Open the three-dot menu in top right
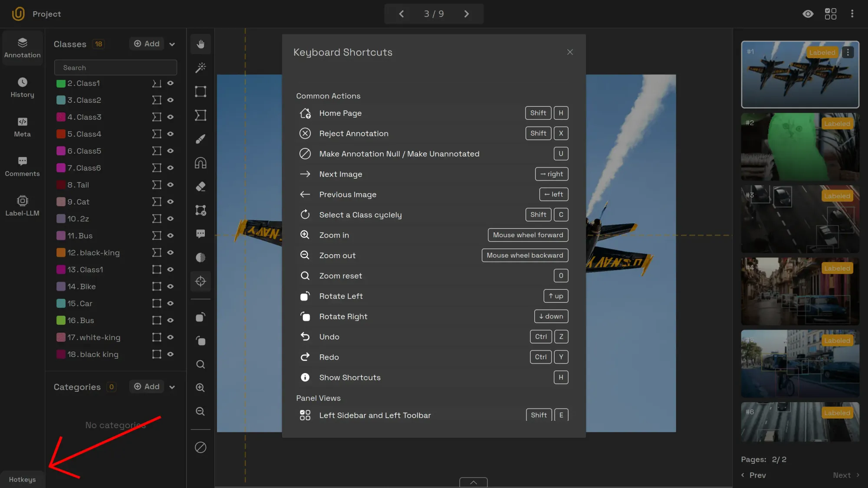Viewport: 868px width, 488px height. tap(852, 13)
